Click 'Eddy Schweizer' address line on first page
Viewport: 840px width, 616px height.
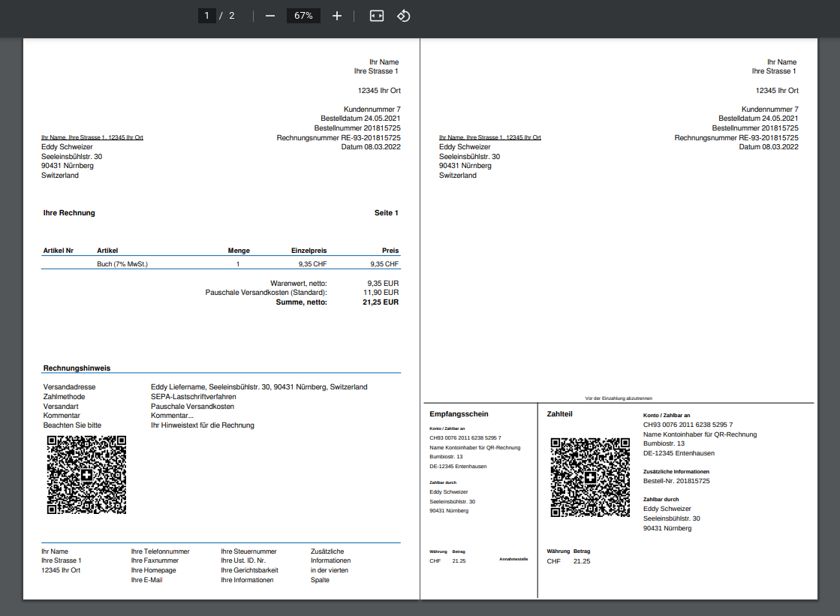tap(67, 147)
